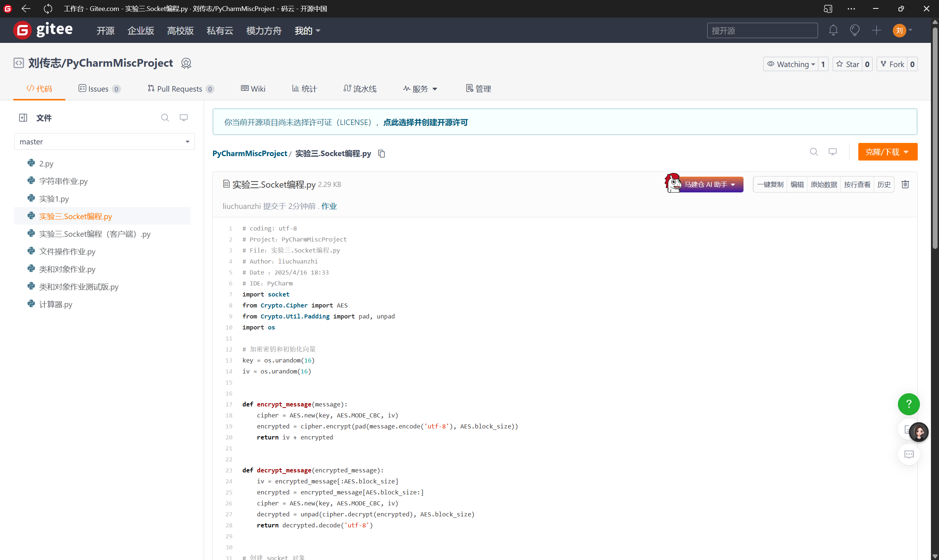
Task: Click the lightbulb icon in header
Action: pos(854,30)
